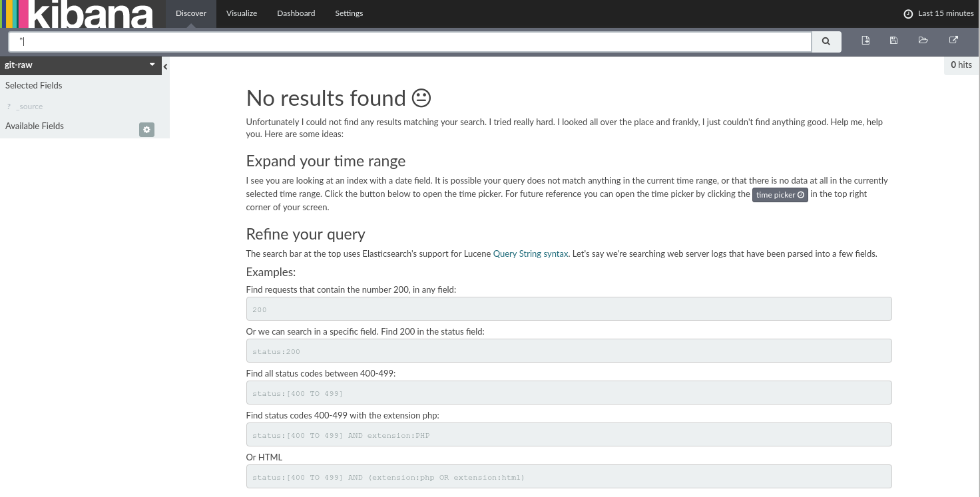Click the example ending with AND extension:PHP

pos(569,434)
